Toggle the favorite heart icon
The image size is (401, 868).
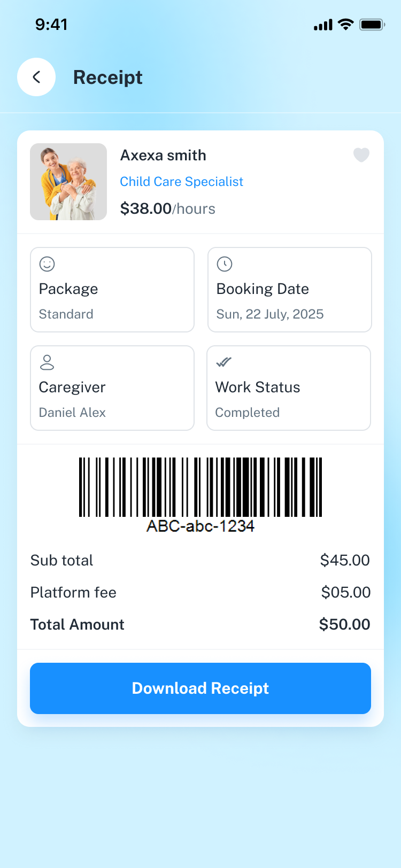[x=361, y=155]
